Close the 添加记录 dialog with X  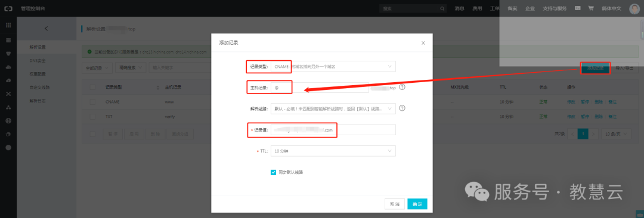pos(423,43)
